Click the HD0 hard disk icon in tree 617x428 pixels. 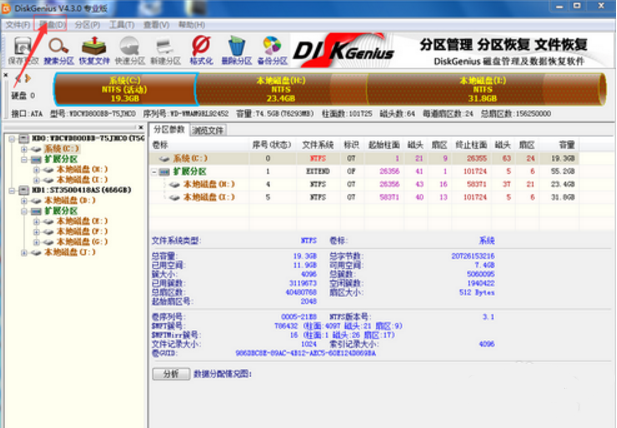click(24, 138)
